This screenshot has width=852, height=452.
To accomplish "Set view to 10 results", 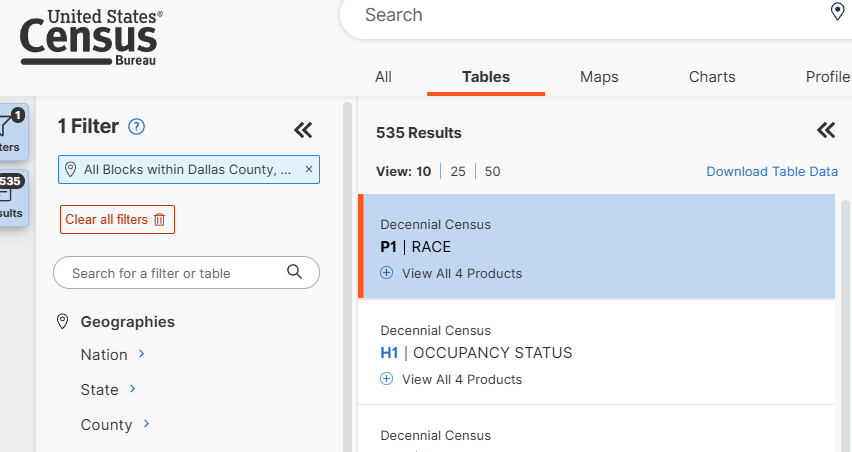I will coord(424,172).
